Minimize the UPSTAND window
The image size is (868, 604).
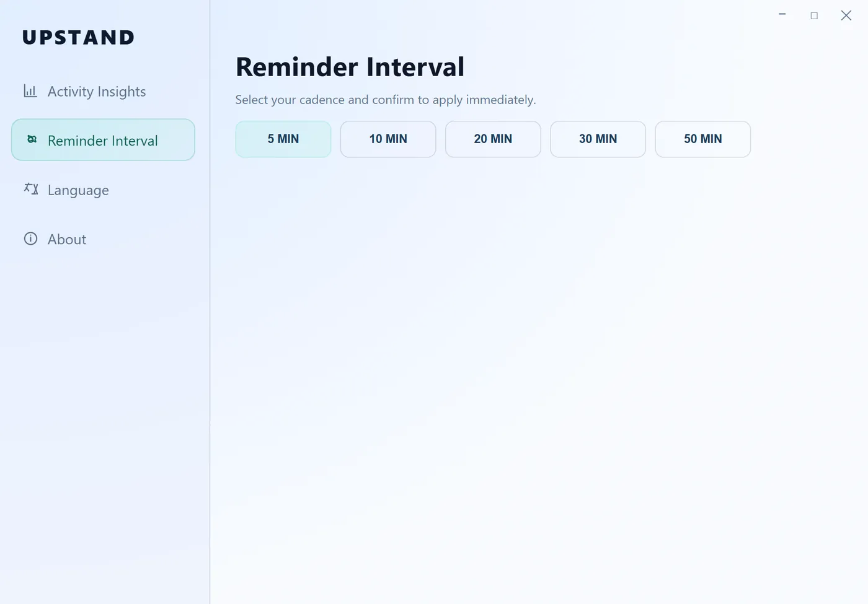click(782, 14)
